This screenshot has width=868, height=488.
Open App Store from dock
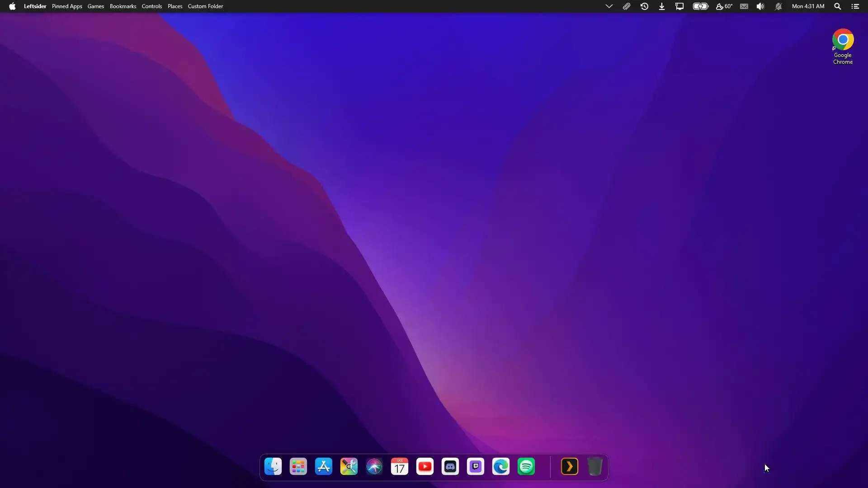tap(324, 467)
